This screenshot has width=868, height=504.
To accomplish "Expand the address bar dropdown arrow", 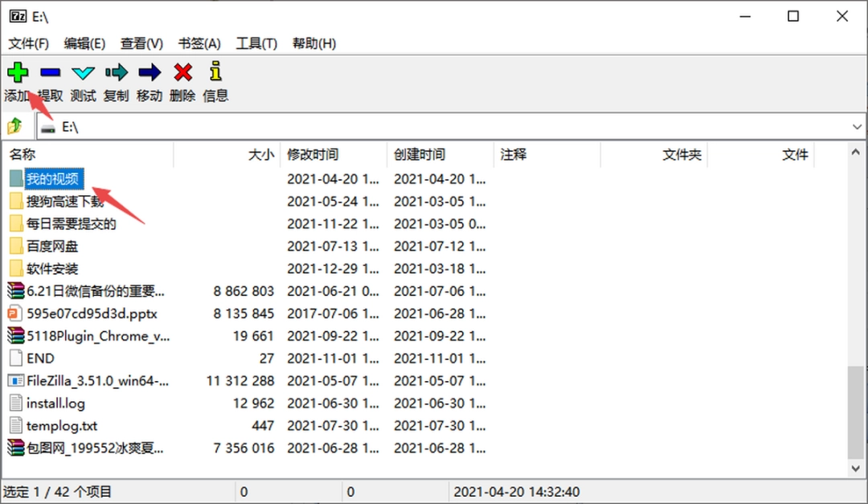I will 857,125.
